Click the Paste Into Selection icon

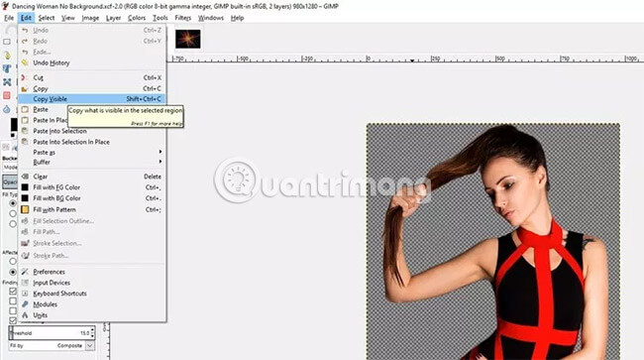(x=25, y=131)
